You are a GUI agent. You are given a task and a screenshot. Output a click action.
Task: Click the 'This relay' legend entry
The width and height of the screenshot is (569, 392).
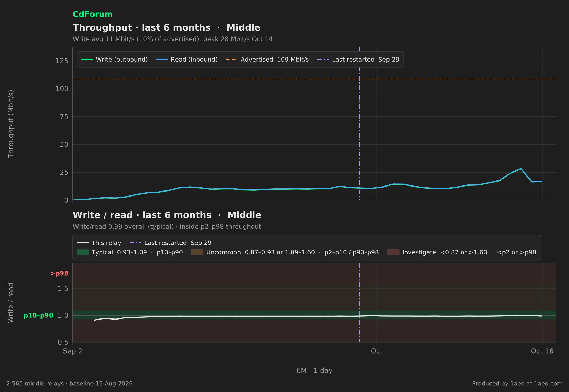99,243
